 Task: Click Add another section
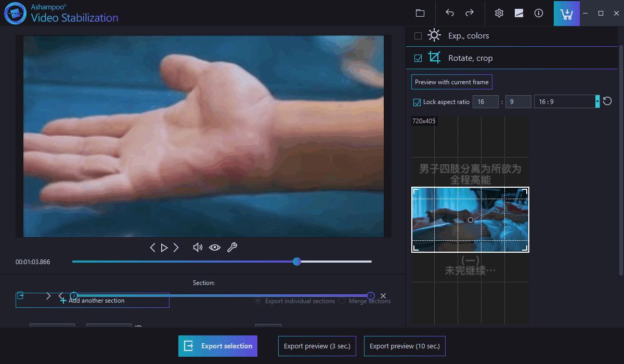pyautogui.click(x=93, y=301)
